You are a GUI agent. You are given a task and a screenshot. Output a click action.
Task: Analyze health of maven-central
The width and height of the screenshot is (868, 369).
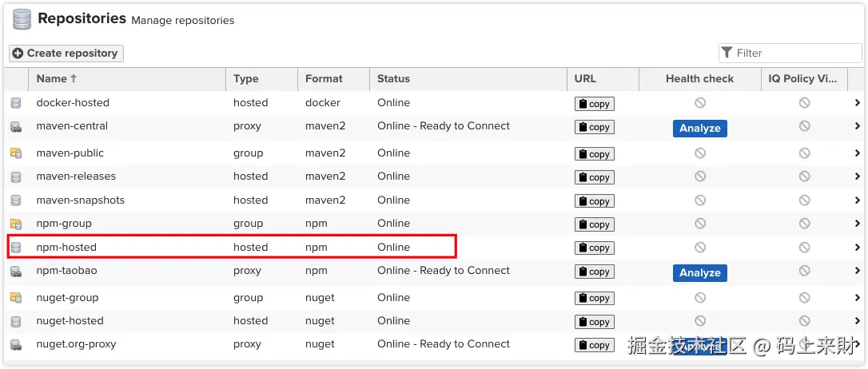699,129
